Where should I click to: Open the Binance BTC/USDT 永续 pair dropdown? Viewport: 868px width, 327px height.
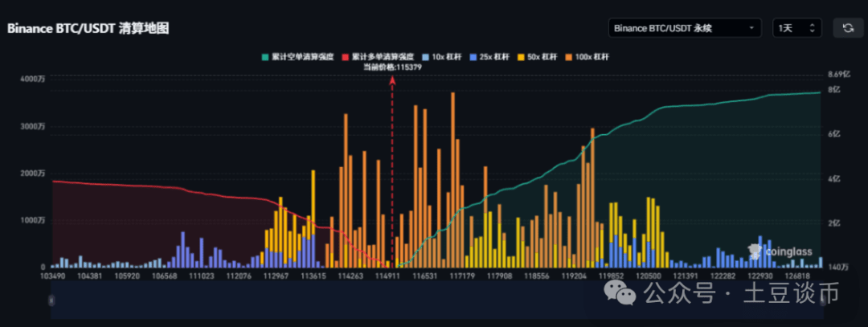(685, 28)
